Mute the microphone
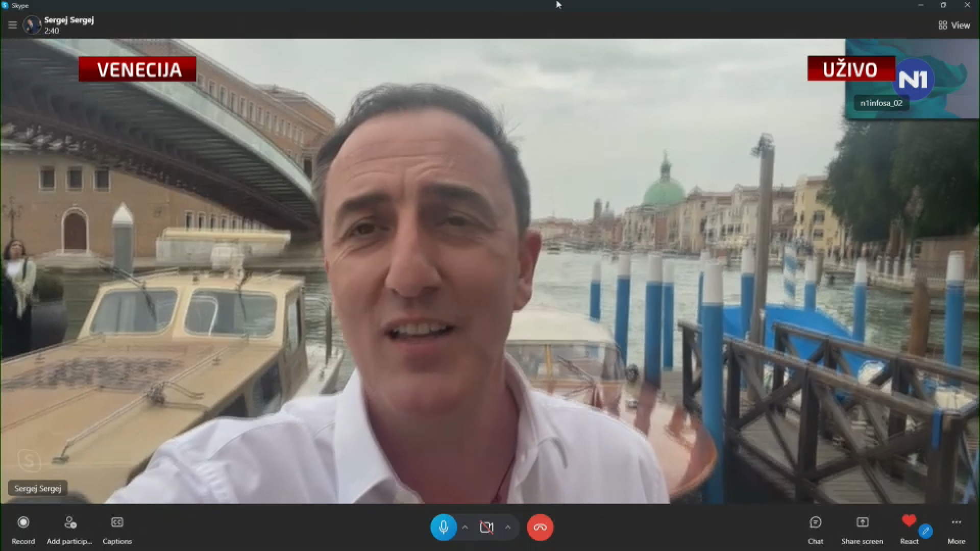 click(443, 527)
